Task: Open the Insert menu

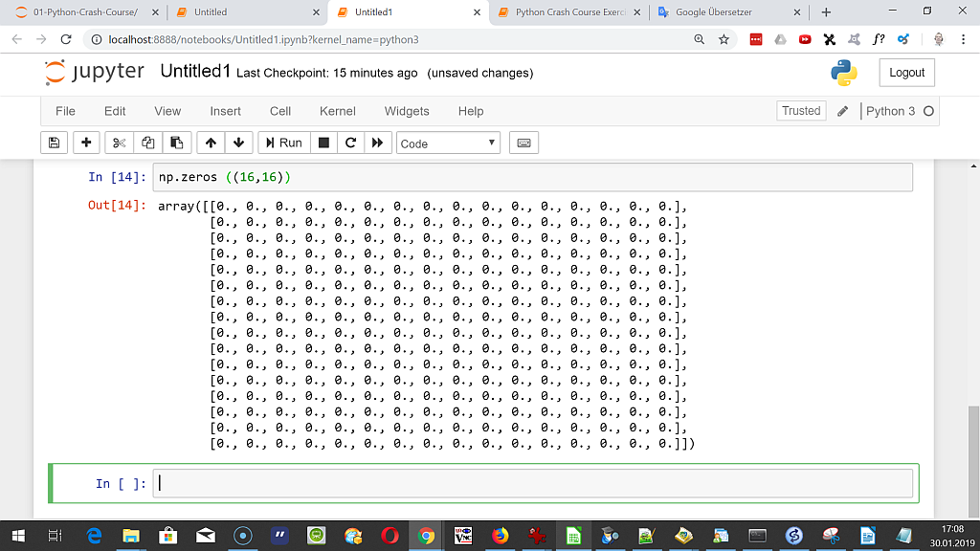Action: click(x=225, y=111)
